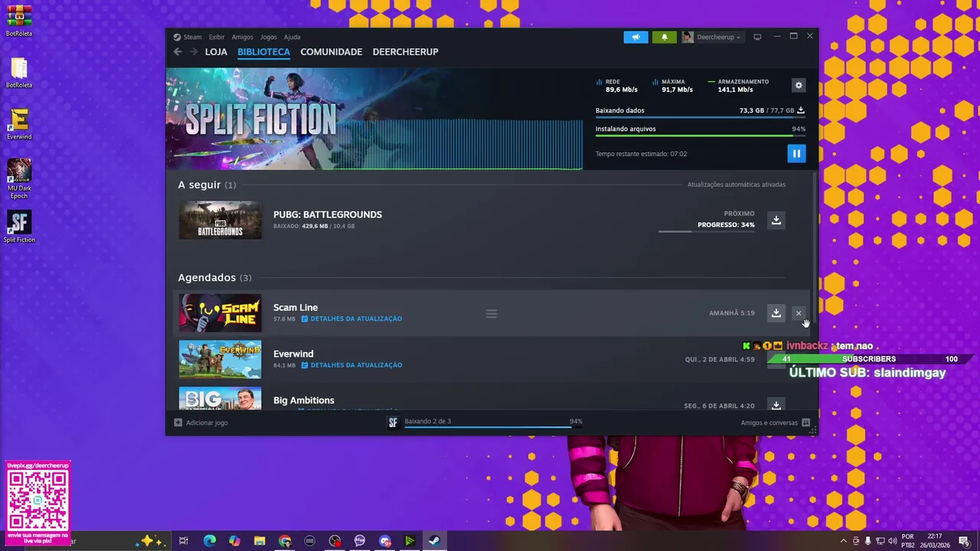Open Task View in taskbar
Screen dimensions: 980x551
click(x=184, y=541)
